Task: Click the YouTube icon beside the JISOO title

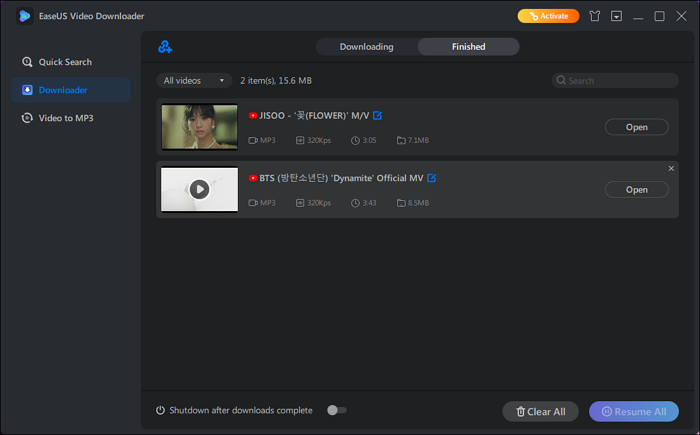Action: [x=253, y=116]
